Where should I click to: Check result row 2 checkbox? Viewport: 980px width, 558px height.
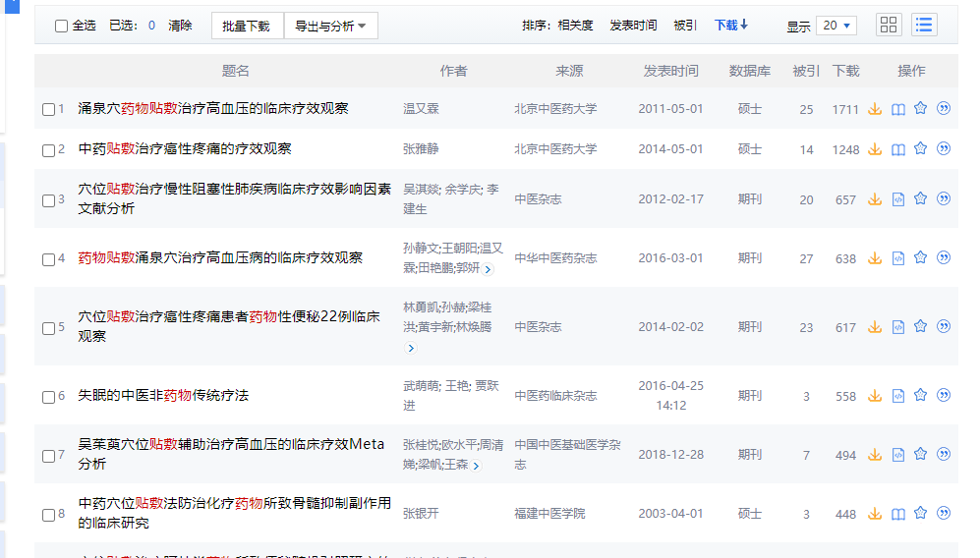tap(48, 150)
